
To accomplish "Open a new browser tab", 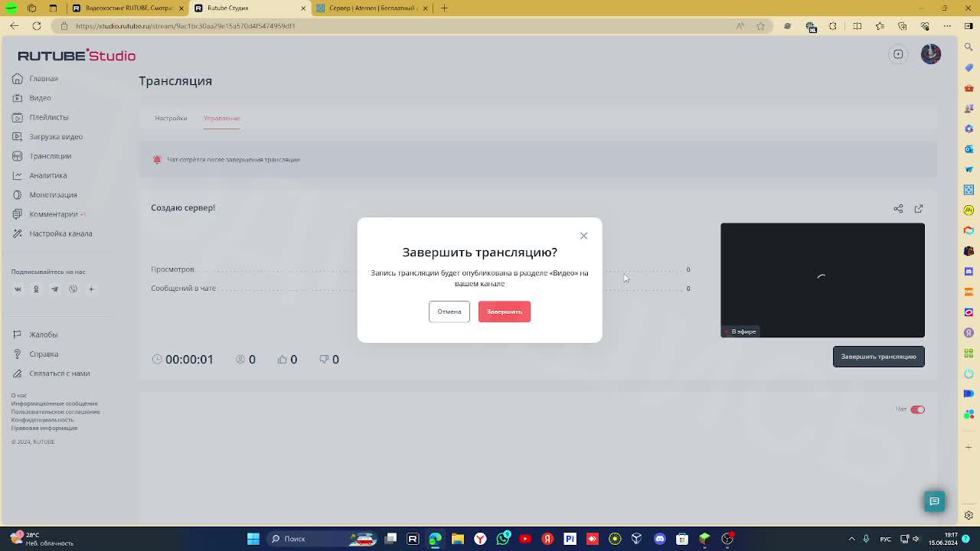I will tap(444, 8).
